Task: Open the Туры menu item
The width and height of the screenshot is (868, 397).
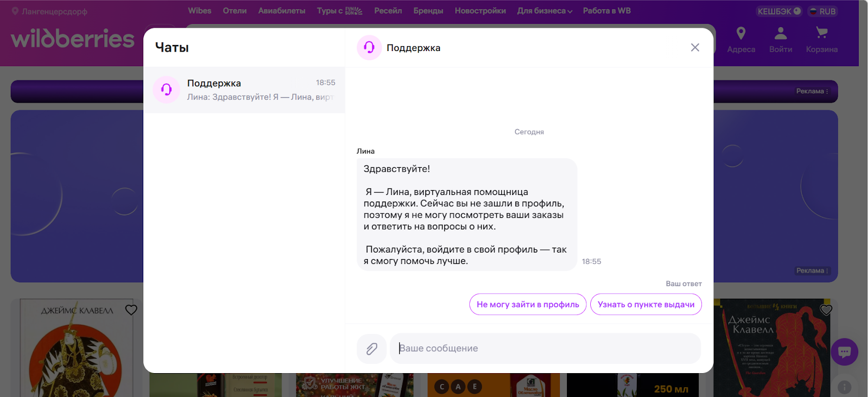Action: click(340, 11)
